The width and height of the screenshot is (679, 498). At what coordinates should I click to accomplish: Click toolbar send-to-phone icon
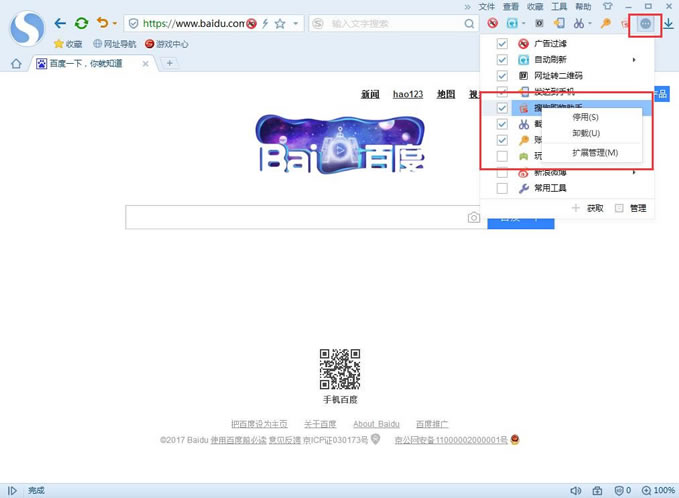559,23
